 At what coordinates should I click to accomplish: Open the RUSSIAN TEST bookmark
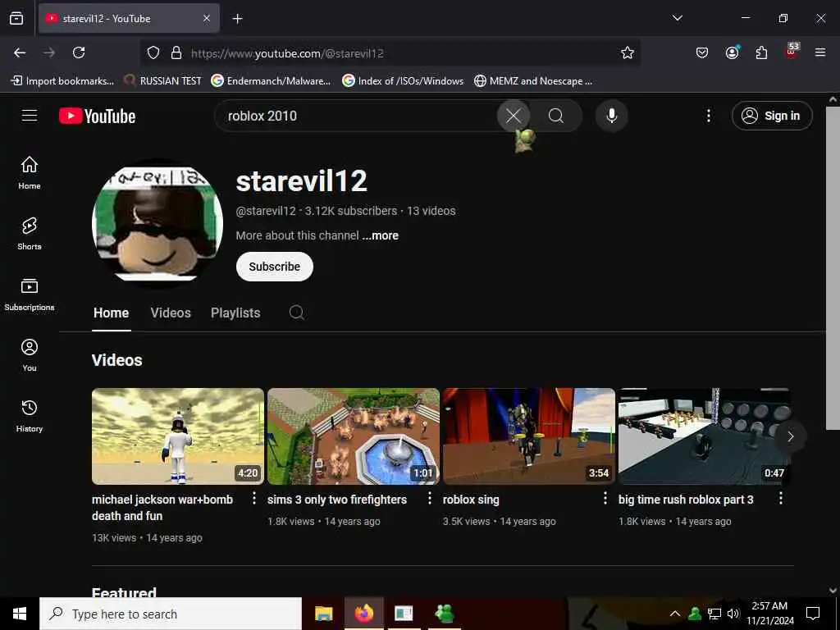click(x=162, y=81)
